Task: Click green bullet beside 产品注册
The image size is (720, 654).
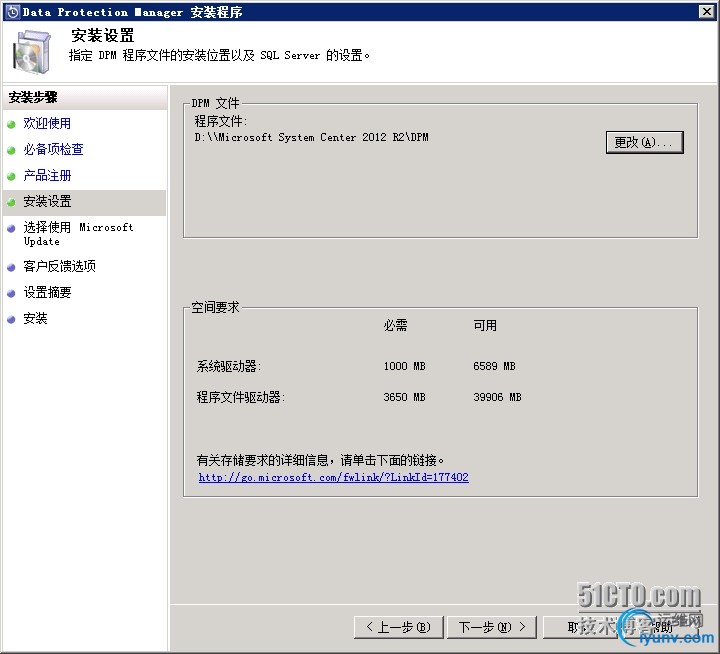Action: (11, 176)
